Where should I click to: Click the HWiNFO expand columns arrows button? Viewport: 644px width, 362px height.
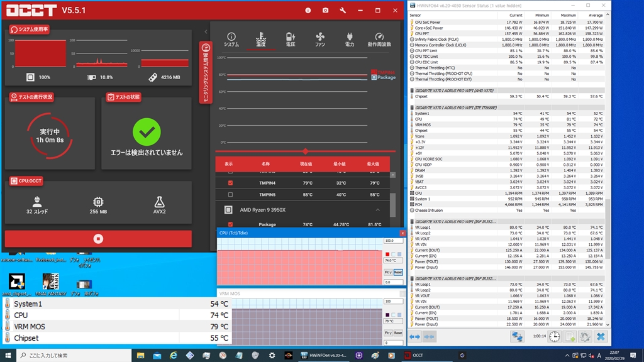coord(415,337)
